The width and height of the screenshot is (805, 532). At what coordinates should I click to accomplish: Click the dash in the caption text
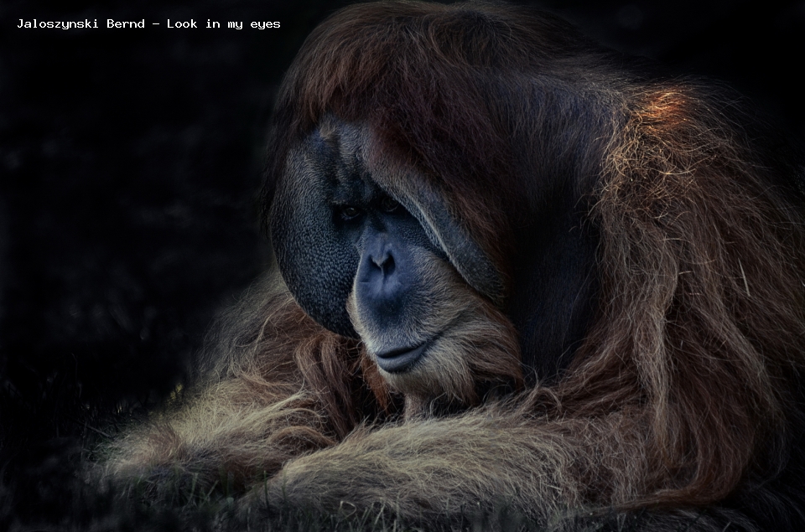pos(156,24)
